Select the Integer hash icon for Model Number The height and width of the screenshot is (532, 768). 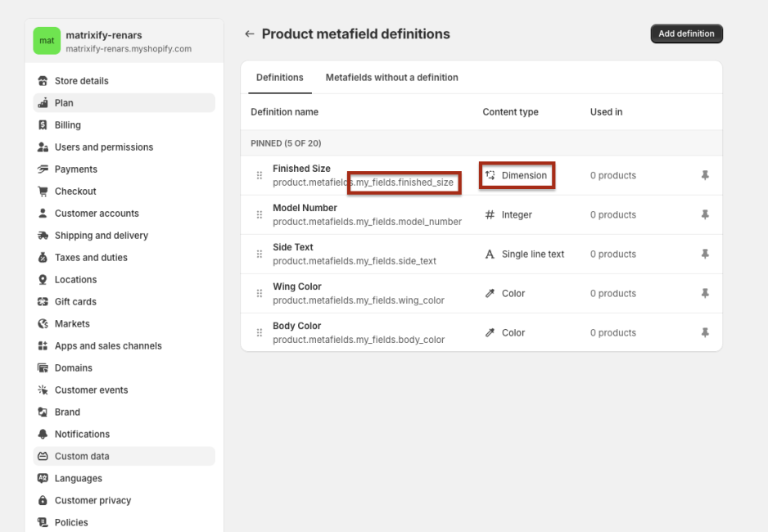coord(490,214)
